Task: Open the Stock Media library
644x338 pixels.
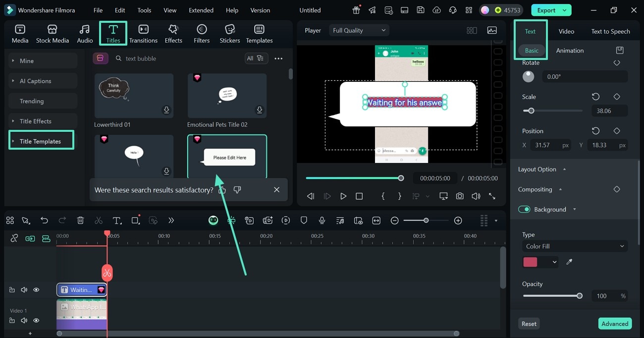Action: 52,34
